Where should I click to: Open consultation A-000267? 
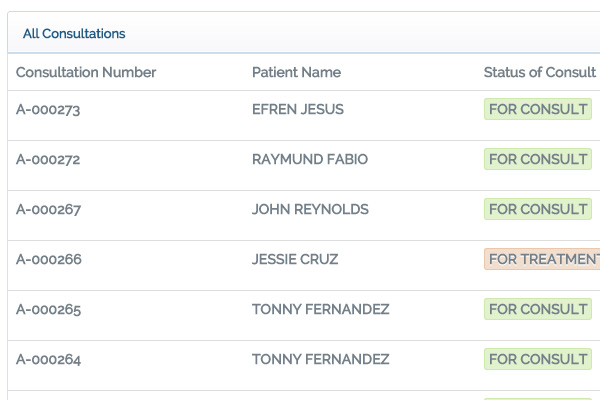48,209
